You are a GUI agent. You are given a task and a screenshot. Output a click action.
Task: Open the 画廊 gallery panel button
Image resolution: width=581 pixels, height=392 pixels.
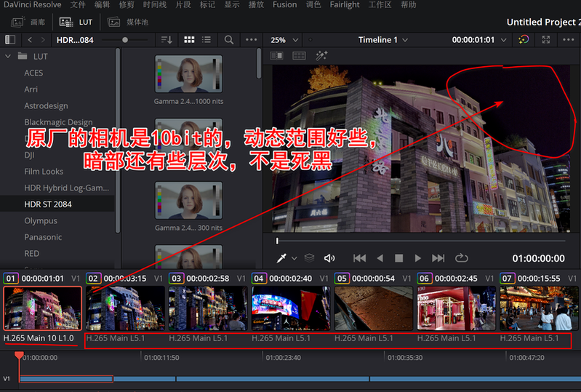(28, 22)
